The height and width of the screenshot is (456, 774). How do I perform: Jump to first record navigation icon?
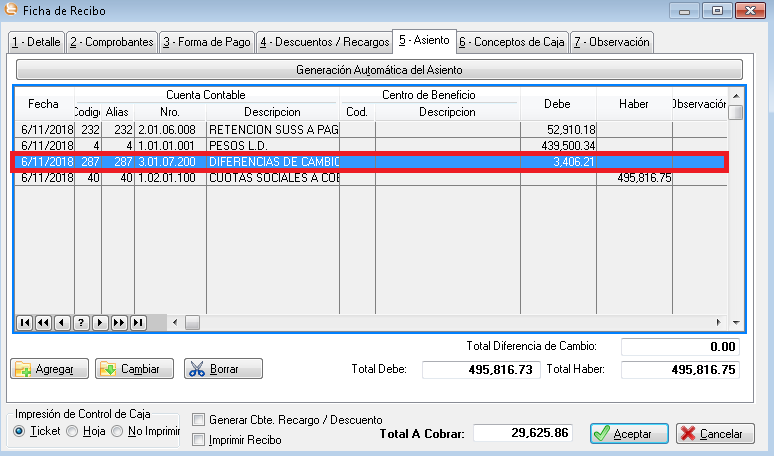(x=25, y=322)
